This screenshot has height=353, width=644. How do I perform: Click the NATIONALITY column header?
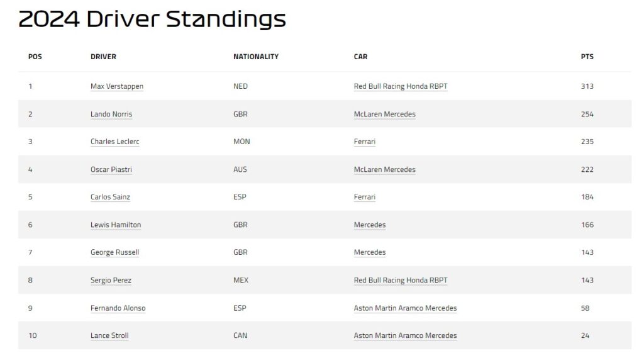coord(256,57)
